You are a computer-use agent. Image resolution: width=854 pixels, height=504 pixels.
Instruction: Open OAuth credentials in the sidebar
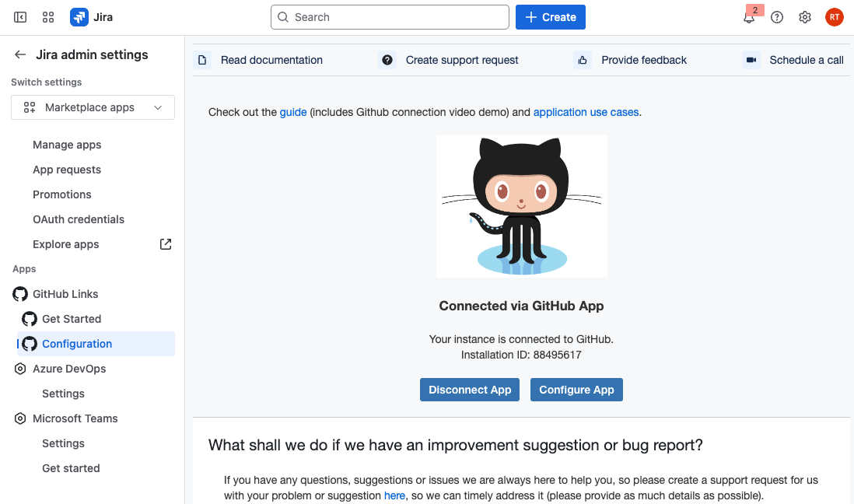(79, 219)
